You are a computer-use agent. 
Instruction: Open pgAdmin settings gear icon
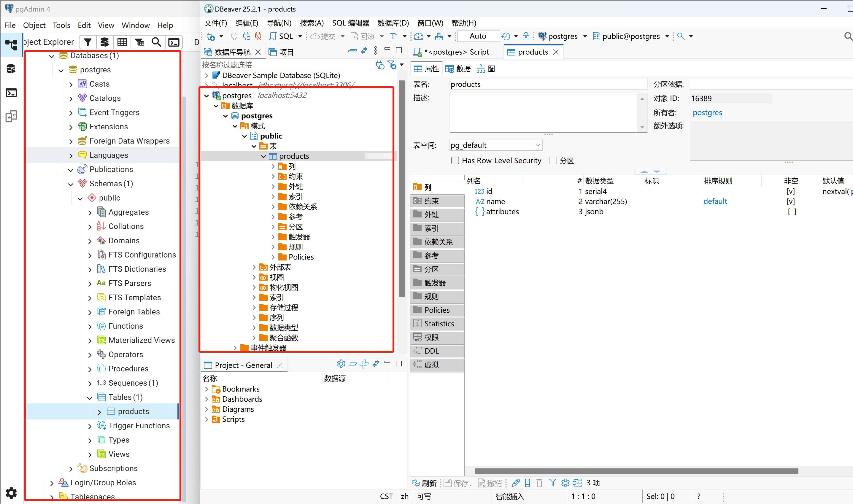click(x=11, y=493)
